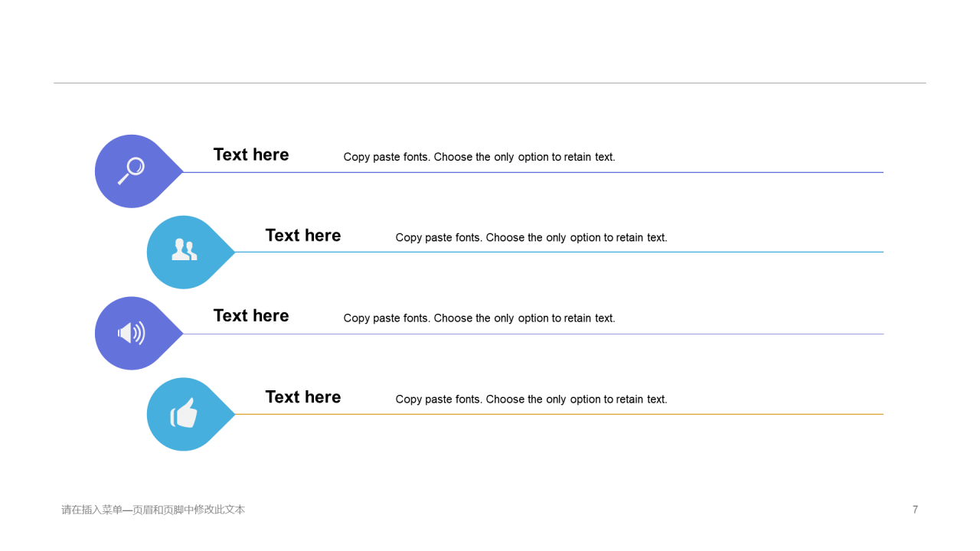Click the second 'Text here' heading
Viewport: 980px width, 551px height.
(x=303, y=236)
